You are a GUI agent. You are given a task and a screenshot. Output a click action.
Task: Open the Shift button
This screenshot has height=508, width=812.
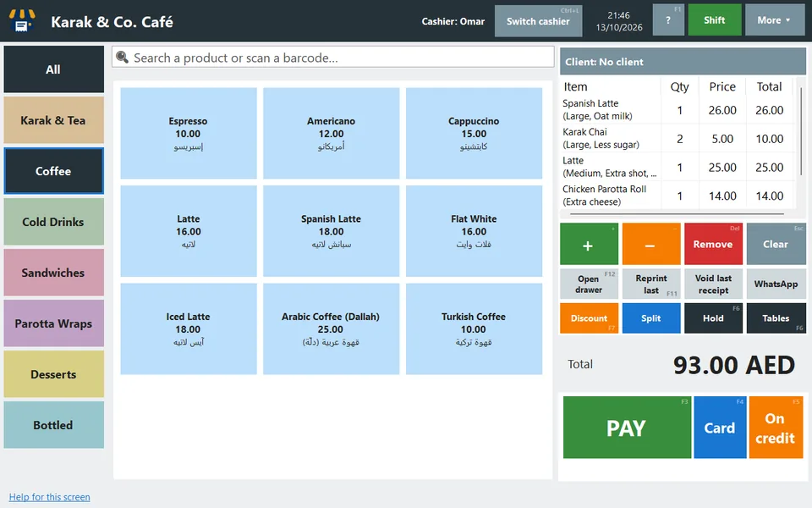coord(715,20)
